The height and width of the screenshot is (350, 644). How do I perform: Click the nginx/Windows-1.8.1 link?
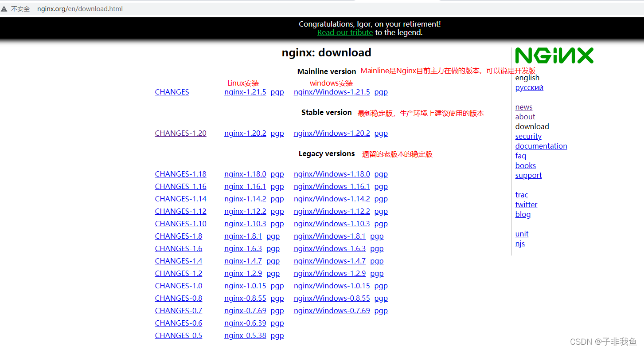[330, 236]
